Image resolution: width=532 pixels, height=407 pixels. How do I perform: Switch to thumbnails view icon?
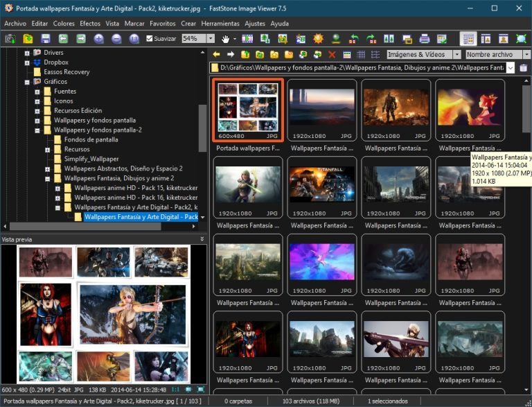347,54
